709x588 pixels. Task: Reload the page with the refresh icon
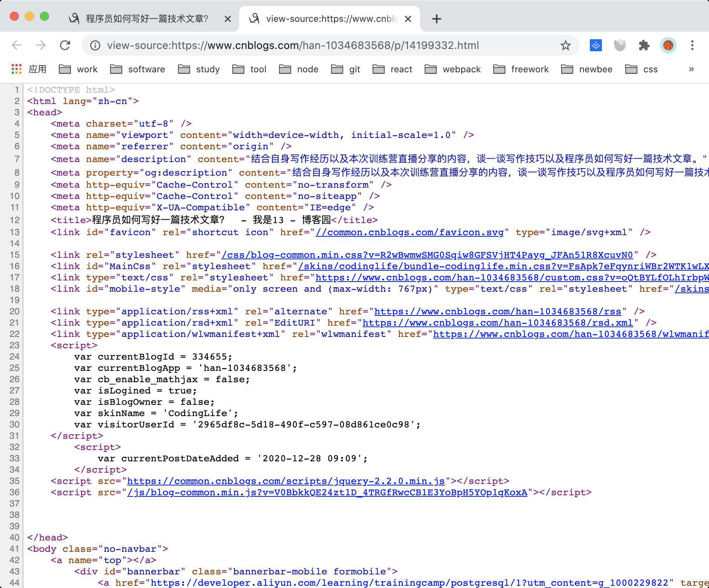pos(65,45)
